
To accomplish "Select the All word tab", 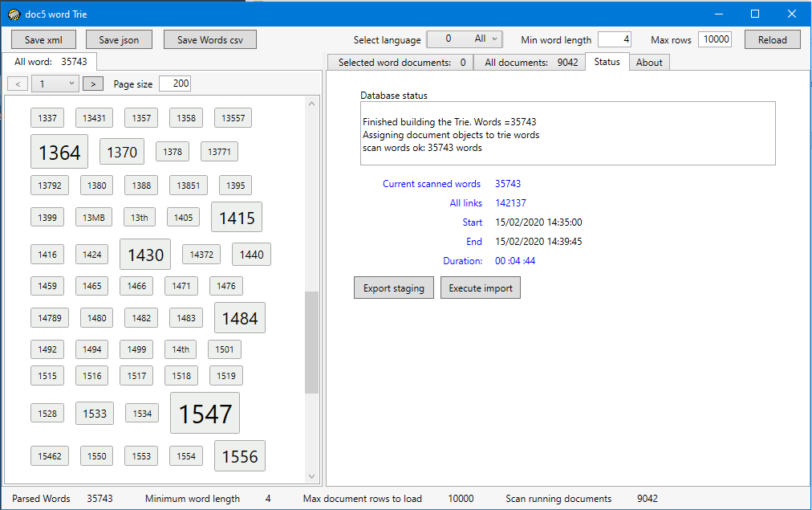I will (x=50, y=62).
